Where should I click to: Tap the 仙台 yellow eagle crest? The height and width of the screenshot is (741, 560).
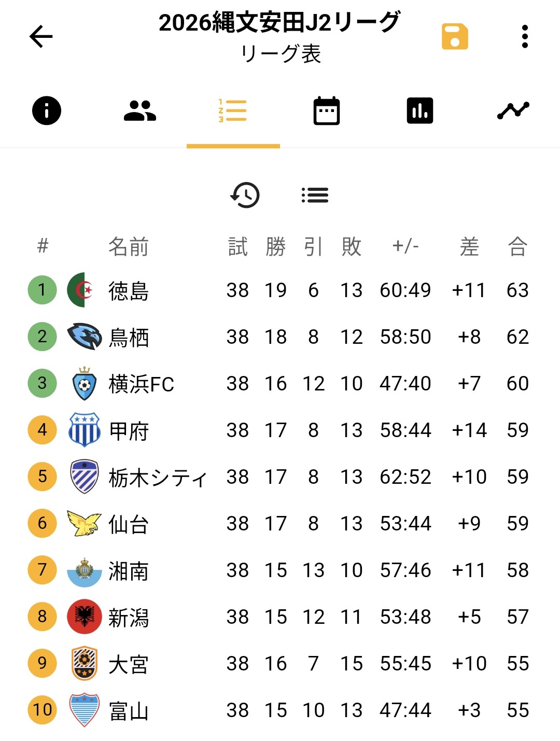tap(84, 523)
